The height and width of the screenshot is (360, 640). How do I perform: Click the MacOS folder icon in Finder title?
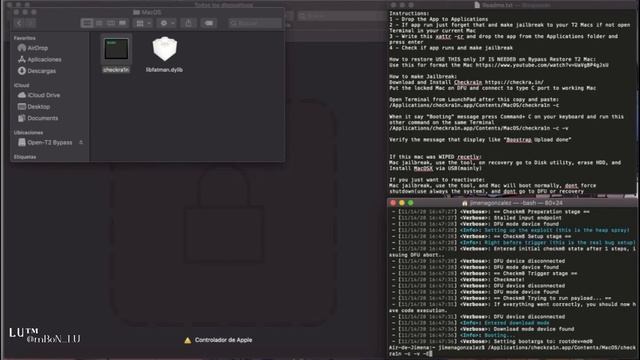click(136, 12)
